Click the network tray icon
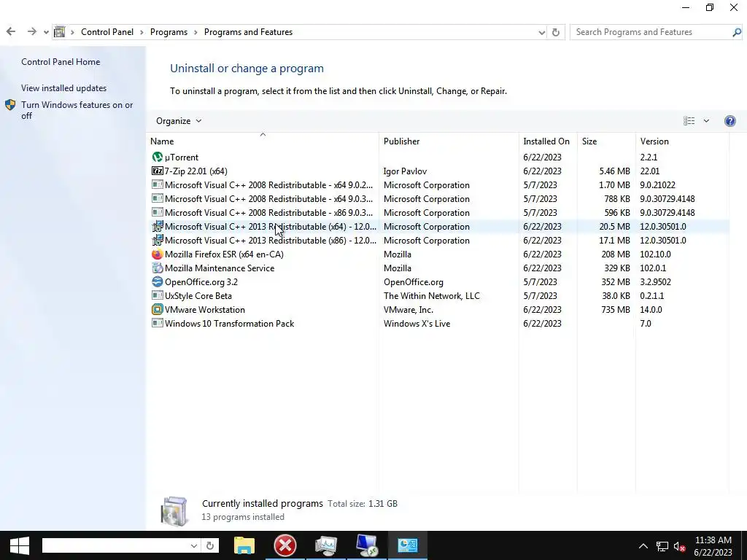 (x=662, y=547)
